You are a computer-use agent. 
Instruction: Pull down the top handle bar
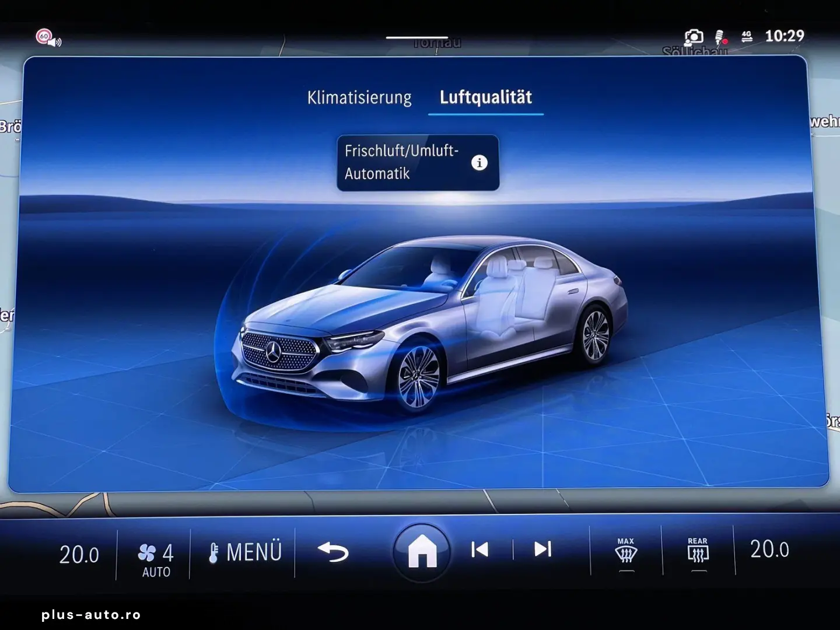coord(417,38)
